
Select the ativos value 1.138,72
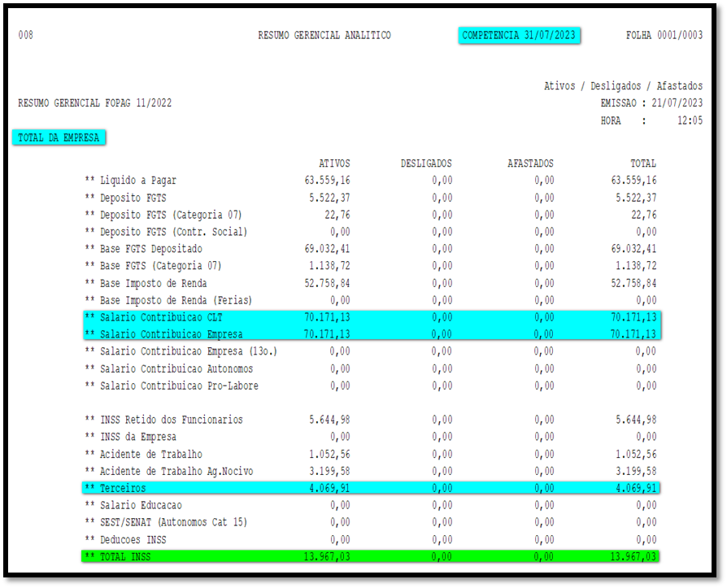(x=329, y=266)
